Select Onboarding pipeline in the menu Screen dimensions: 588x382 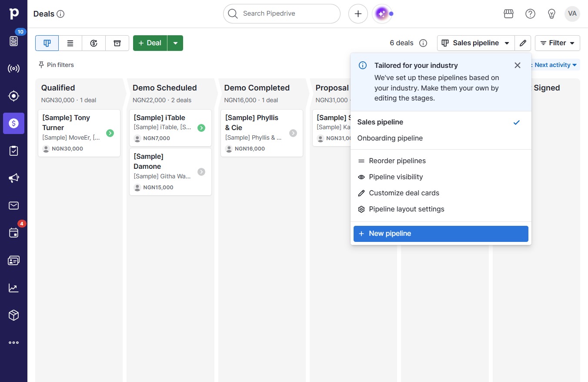[441, 138]
